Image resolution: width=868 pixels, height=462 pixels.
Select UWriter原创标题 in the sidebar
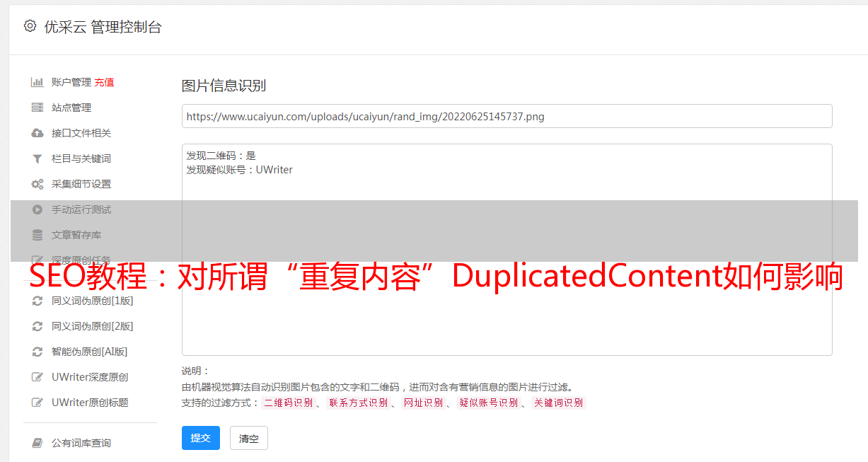coord(90,403)
